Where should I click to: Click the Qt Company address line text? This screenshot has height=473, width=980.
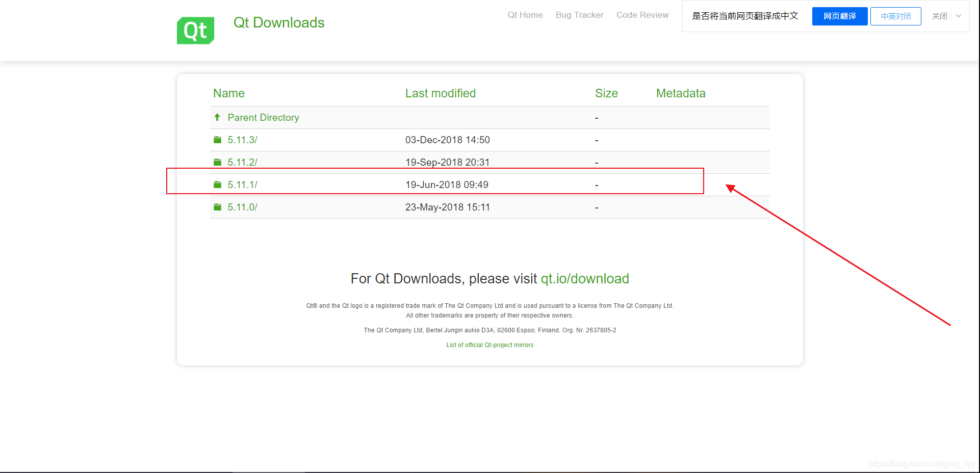tap(490, 330)
